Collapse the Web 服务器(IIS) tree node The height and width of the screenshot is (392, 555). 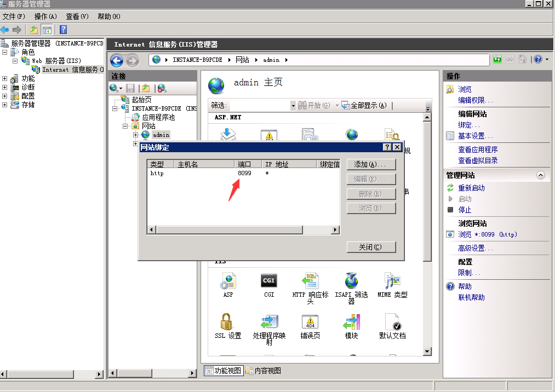[15, 61]
